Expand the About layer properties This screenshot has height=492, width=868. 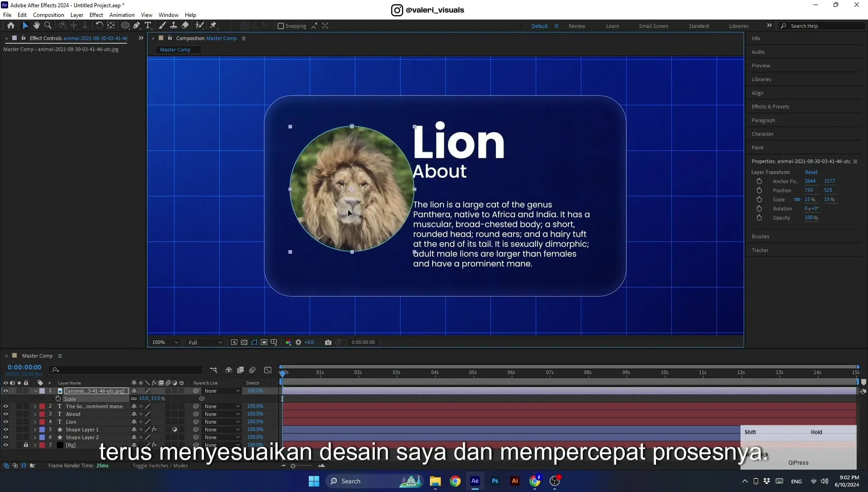[x=35, y=414]
